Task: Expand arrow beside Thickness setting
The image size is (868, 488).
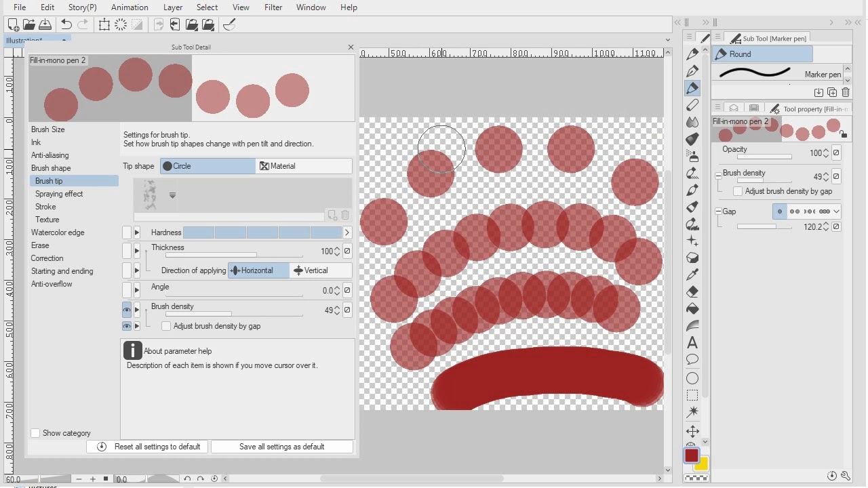Action: [x=137, y=251]
